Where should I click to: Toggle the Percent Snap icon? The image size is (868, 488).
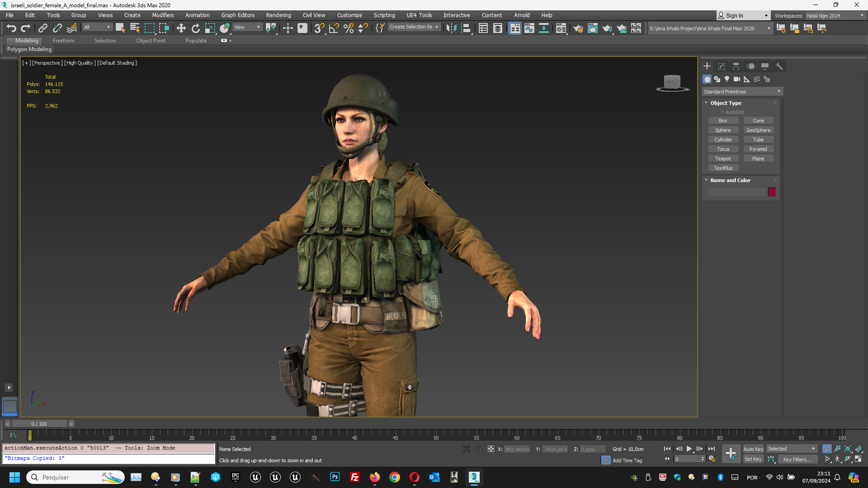coord(349,28)
